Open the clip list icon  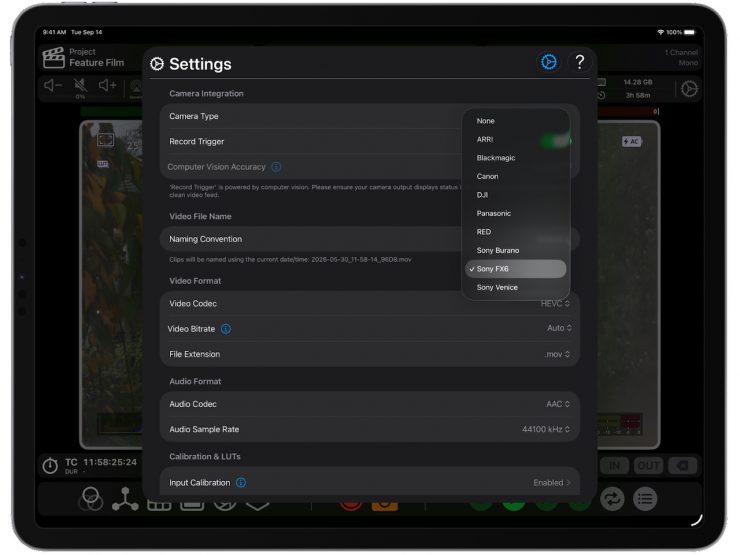coord(645,499)
